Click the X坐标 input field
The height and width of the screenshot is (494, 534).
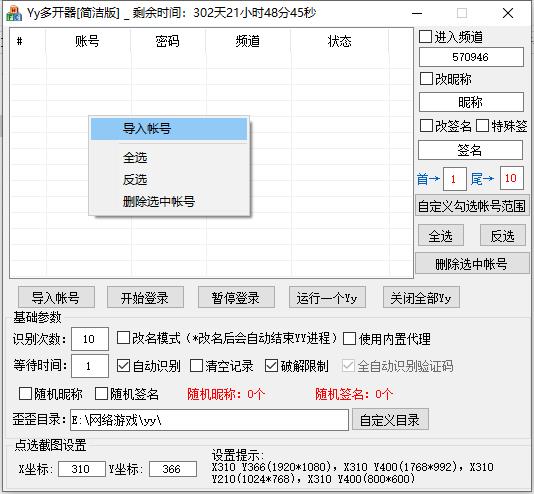coord(82,469)
